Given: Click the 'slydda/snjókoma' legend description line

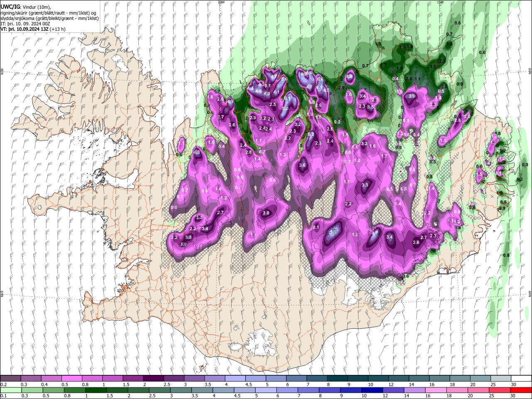Looking at the screenshot, I should tap(49, 18).
